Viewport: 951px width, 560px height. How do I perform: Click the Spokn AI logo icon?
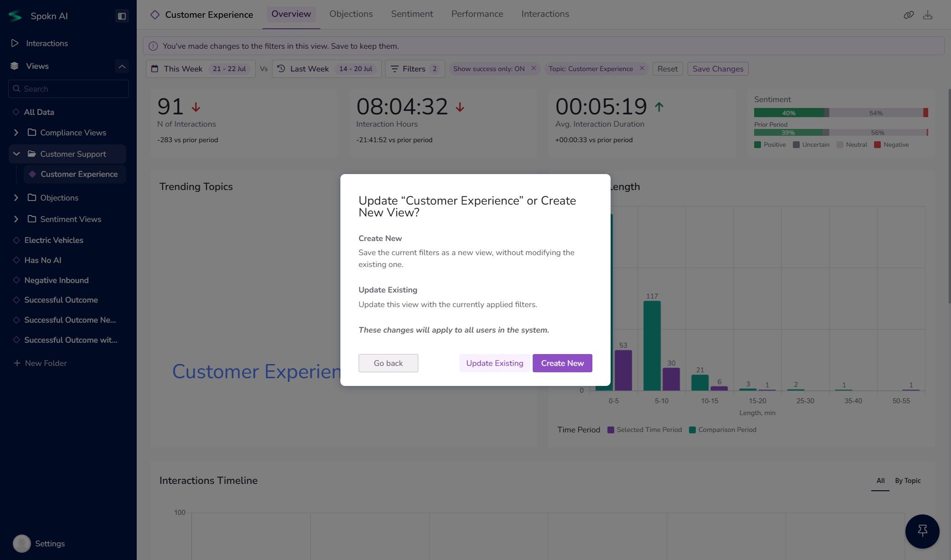coord(15,16)
